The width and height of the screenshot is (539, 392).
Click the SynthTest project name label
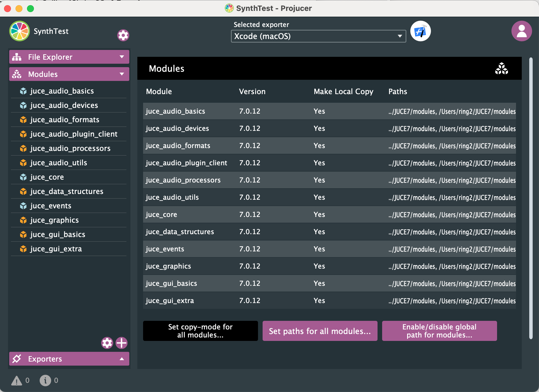(x=51, y=31)
